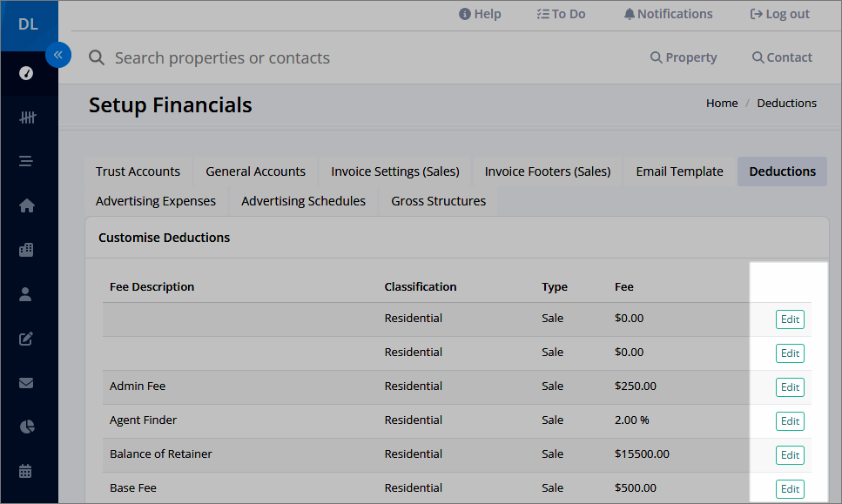The height and width of the screenshot is (504, 842).
Task: Open the person contacts icon in sidebar
Action: click(26, 294)
